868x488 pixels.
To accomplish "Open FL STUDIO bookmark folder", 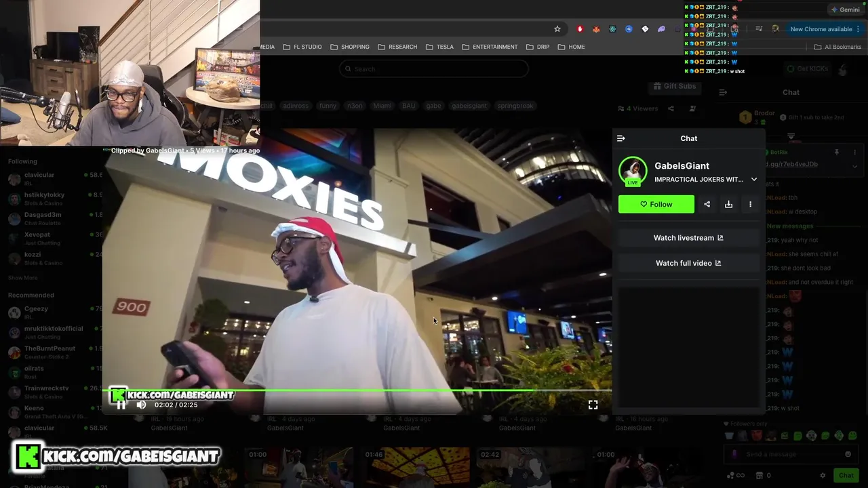I will click(x=302, y=47).
